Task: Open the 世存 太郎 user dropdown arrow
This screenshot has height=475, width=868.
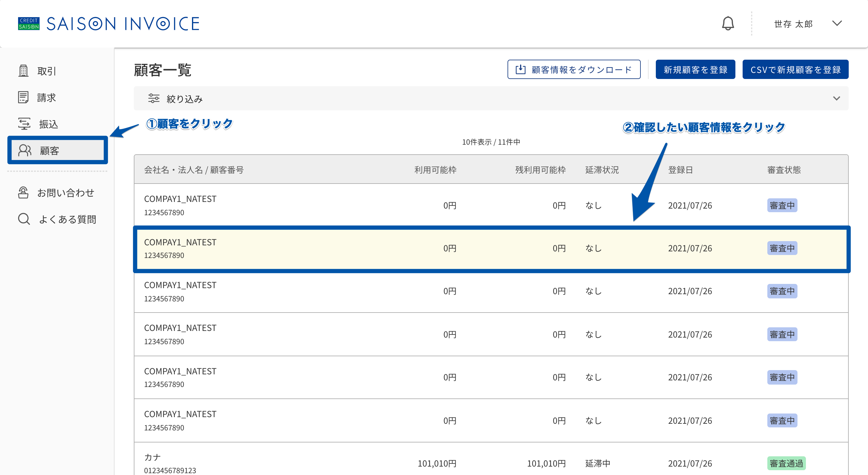Action: [x=837, y=24]
